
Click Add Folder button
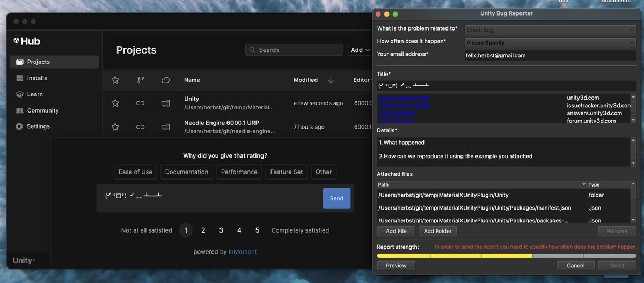coord(437,231)
